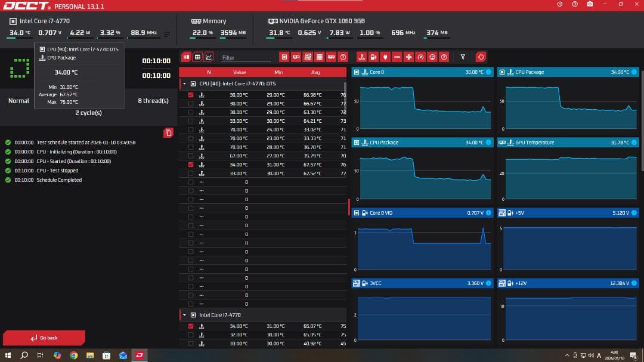The image size is (644, 362).
Task: Uncheck the 65.07 °C average row under Intel Core i7-4770
Action: (191, 326)
